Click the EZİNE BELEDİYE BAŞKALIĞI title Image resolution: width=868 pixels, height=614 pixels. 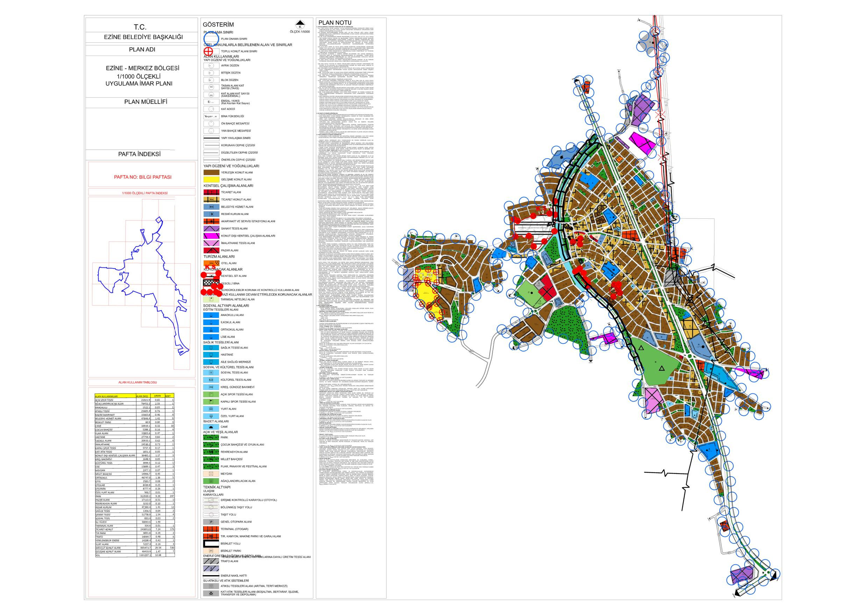(143, 37)
